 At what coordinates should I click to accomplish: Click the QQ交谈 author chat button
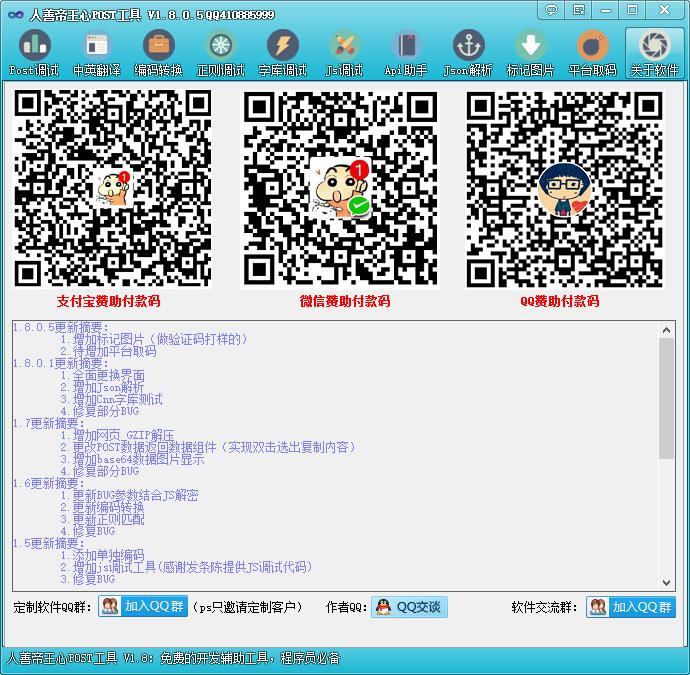[409, 607]
